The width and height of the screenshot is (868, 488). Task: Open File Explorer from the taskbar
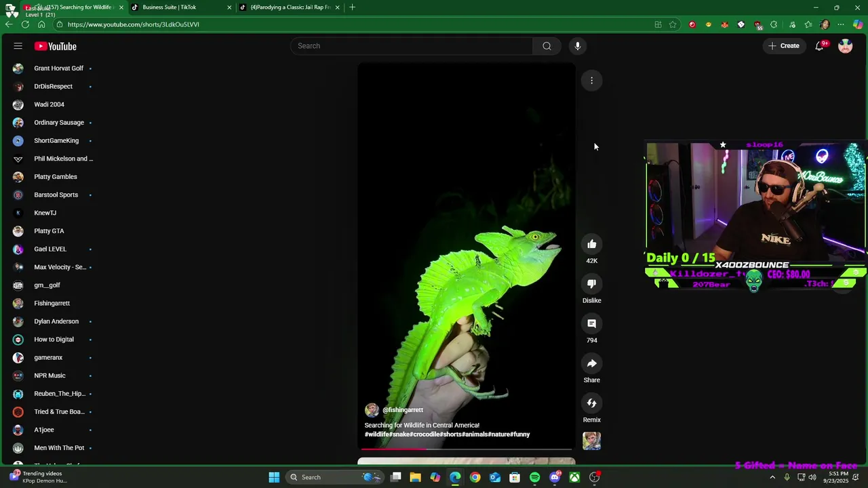coord(416,477)
